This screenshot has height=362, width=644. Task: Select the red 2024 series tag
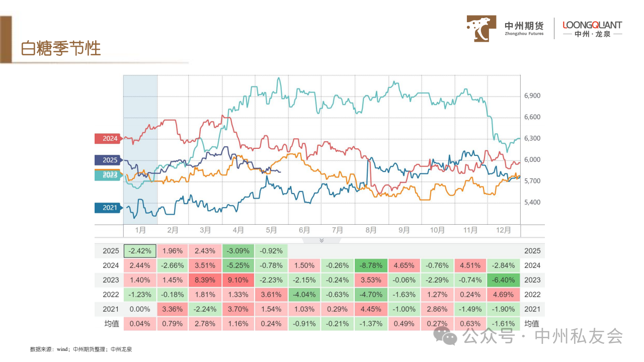[x=108, y=138]
